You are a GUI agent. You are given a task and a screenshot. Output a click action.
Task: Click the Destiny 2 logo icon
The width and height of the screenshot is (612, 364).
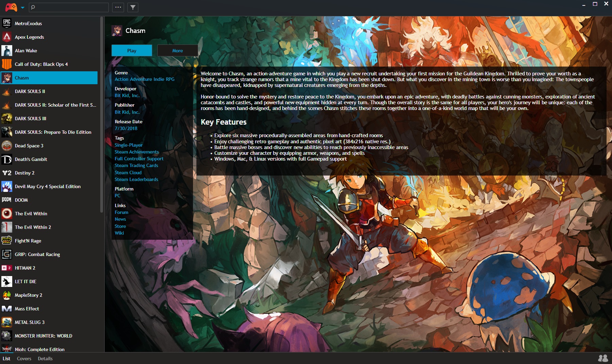pos(7,173)
